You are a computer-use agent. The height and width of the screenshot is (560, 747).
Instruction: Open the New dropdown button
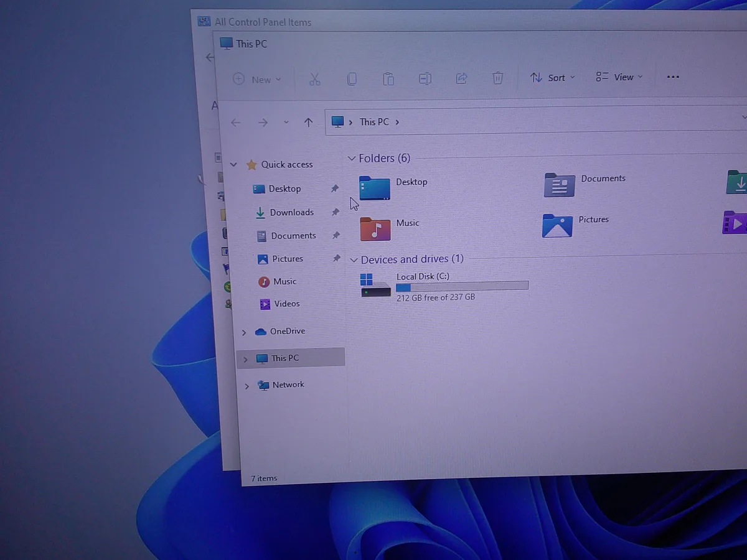pos(257,80)
